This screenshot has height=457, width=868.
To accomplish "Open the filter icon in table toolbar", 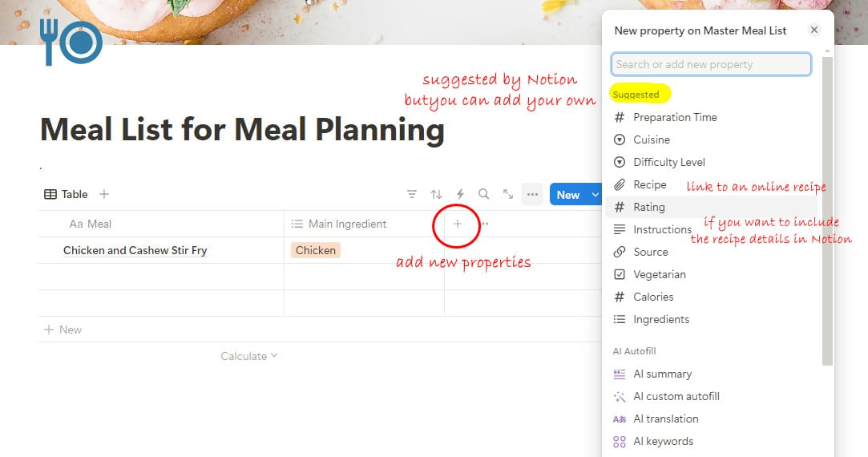I will coord(411,194).
